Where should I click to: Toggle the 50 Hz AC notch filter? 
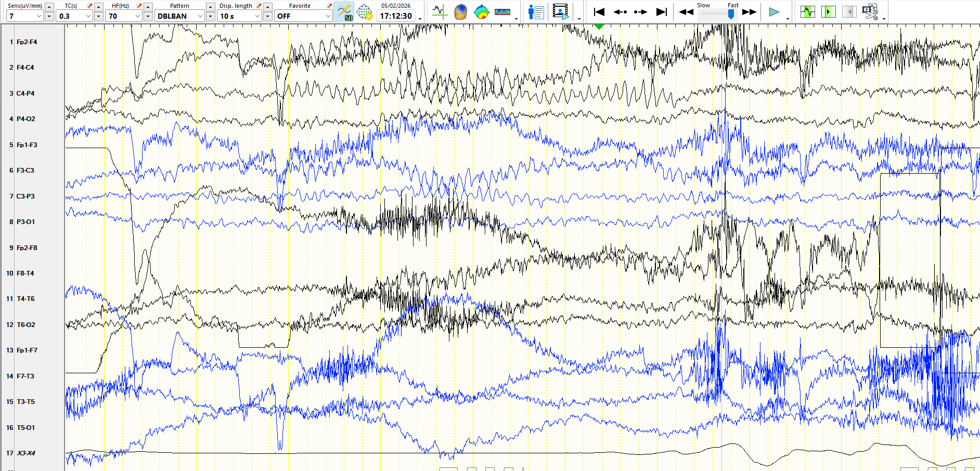[344, 11]
